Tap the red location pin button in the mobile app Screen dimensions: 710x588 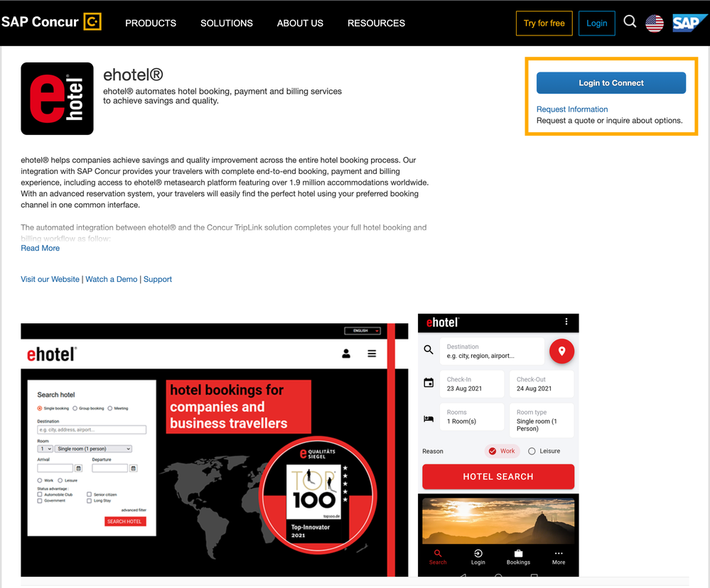561,351
